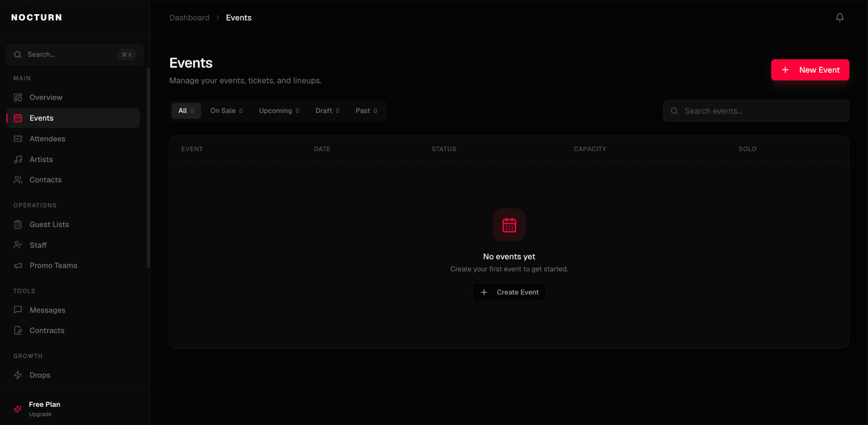Click the Drops lightning bolt icon

(x=18, y=375)
